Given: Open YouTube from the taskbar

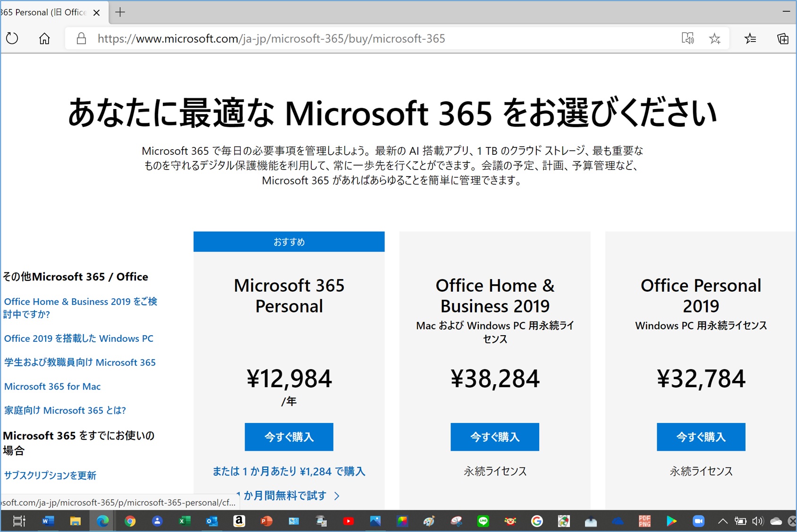Looking at the screenshot, I should click(348, 521).
